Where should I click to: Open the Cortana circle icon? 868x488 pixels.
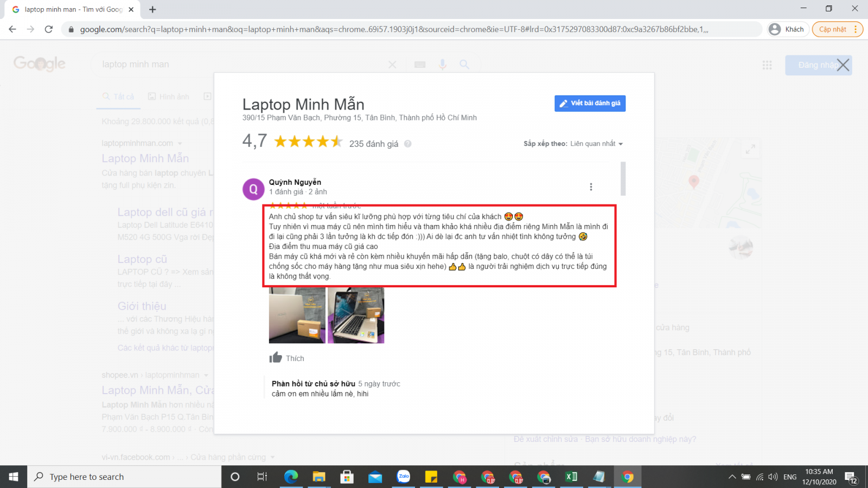pyautogui.click(x=235, y=477)
